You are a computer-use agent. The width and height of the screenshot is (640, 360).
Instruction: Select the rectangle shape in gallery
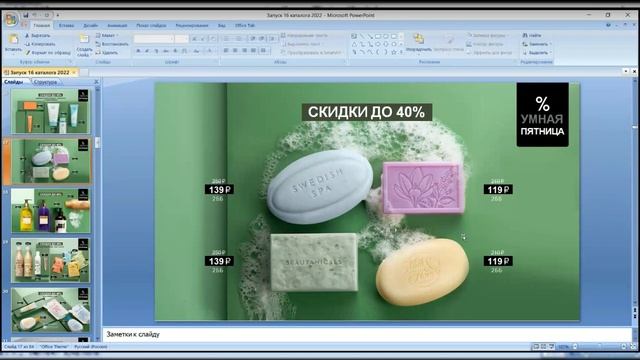tap(378, 36)
